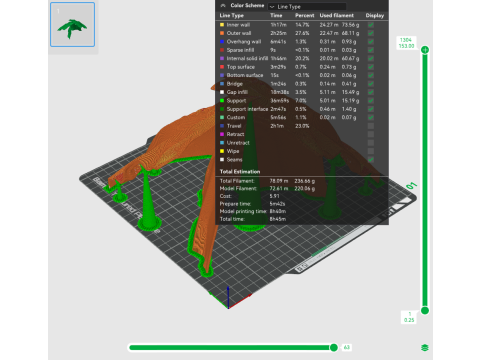
Task: Toggle Overhang wall display checkbox
Action: 371,42
